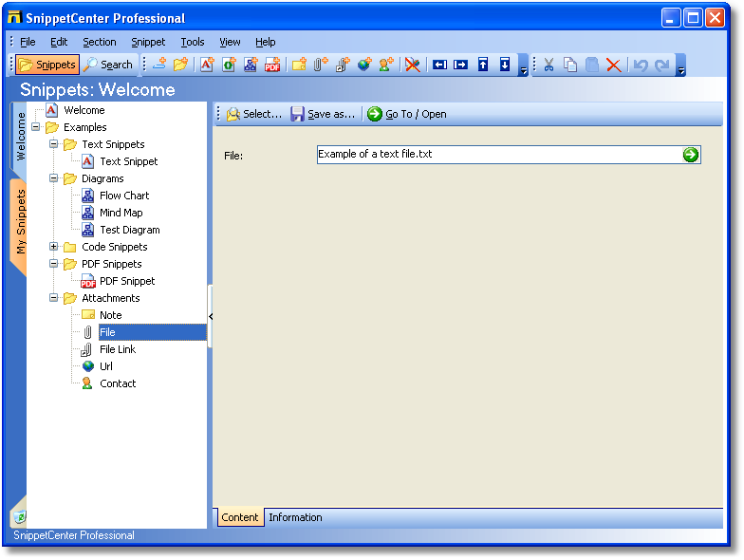Move snippet down in toolbar
Image resolution: width=744 pixels, height=560 pixels.
click(505, 65)
